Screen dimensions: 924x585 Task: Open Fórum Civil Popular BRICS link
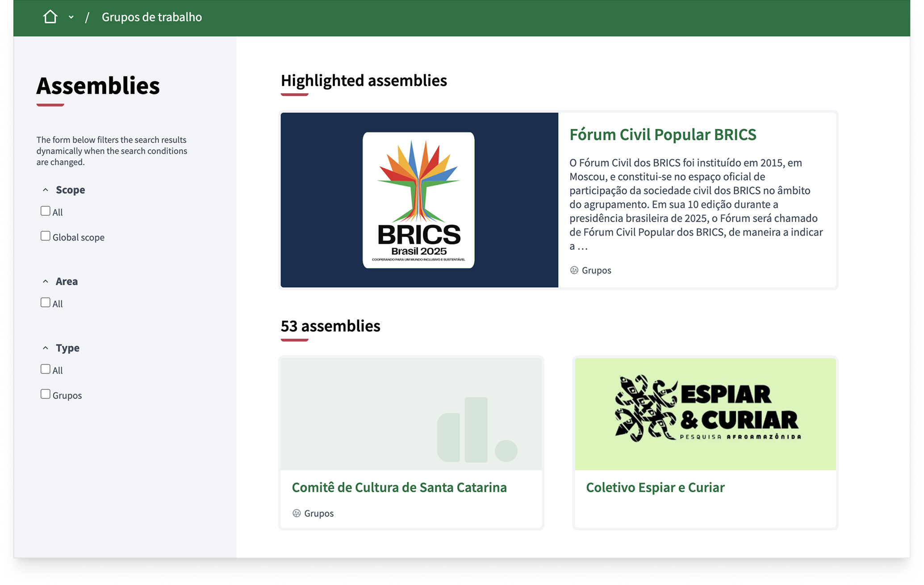pyautogui.click(x=662, y=134)
